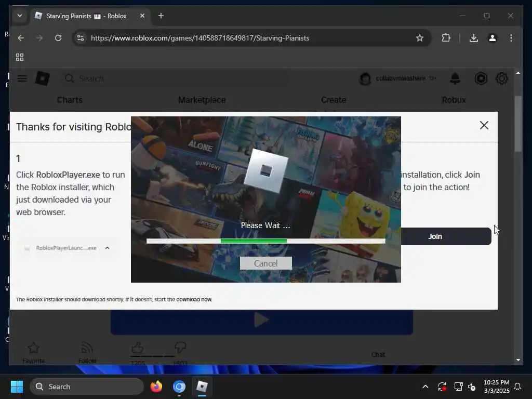This screenshot has width=532, height=399.
Task: Open the Robux balance icon
Action: 481,78
